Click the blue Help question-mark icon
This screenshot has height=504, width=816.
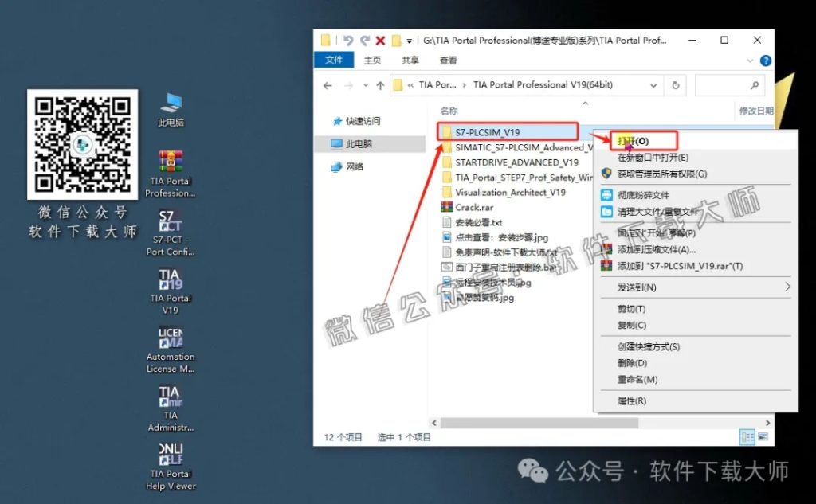point(765,61)
